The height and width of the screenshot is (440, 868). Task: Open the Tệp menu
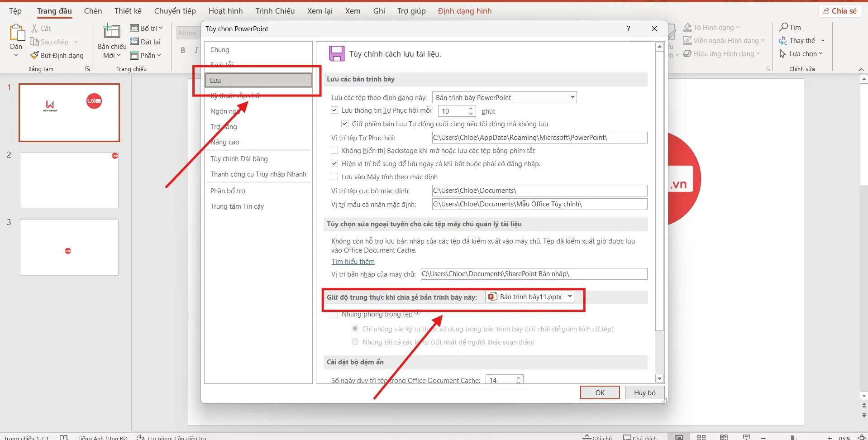coord(15,11)
